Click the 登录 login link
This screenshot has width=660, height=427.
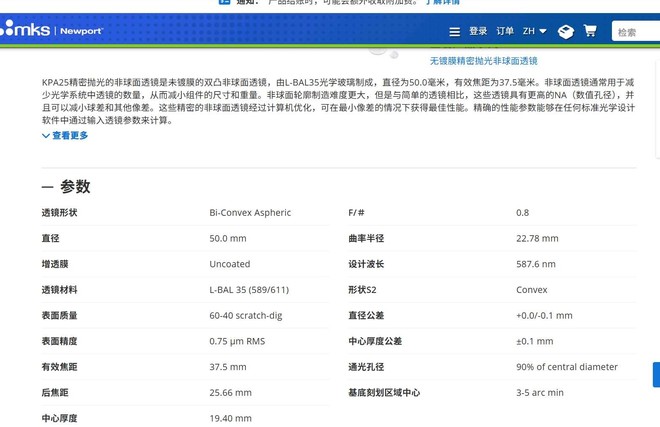coord(478,31)
